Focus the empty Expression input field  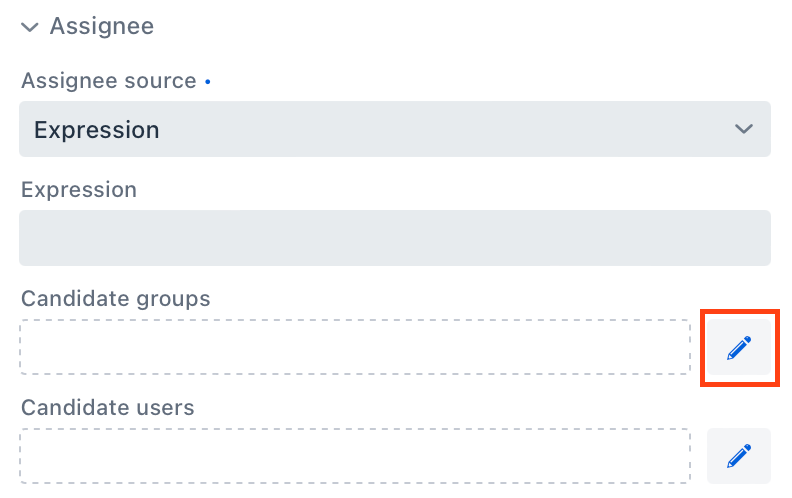click(394, 237)
